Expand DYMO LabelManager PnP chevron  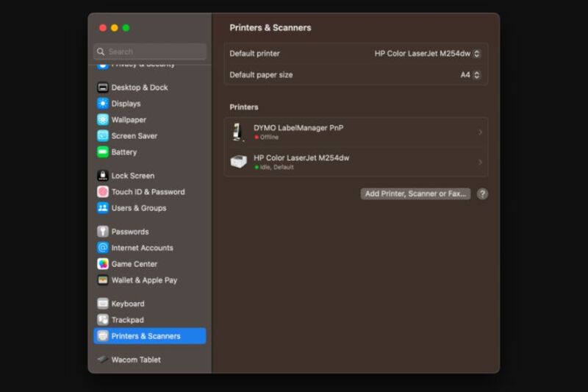click(x=480, y=132)
